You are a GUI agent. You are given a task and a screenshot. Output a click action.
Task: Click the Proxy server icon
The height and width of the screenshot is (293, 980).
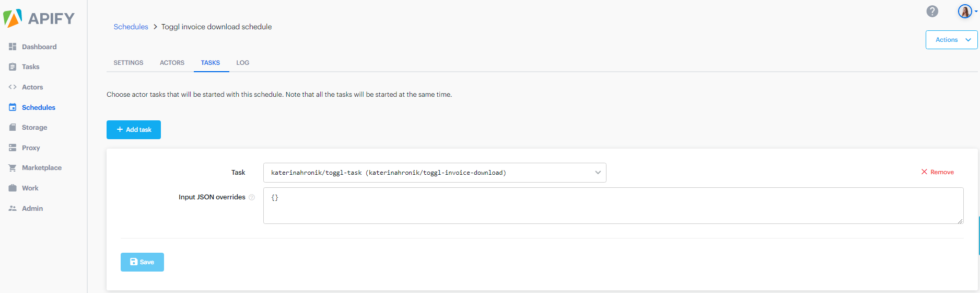tap(13, 148)
